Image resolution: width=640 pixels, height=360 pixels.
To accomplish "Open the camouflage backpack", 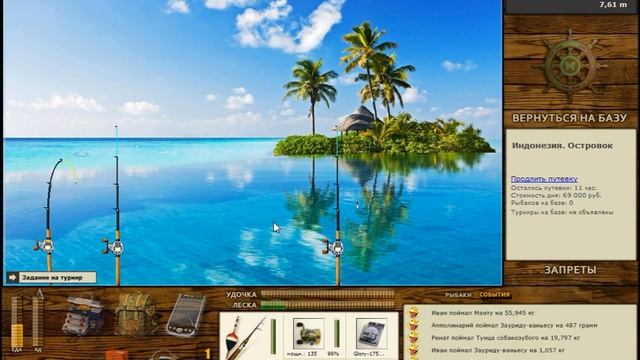I will tap(135, 314).
